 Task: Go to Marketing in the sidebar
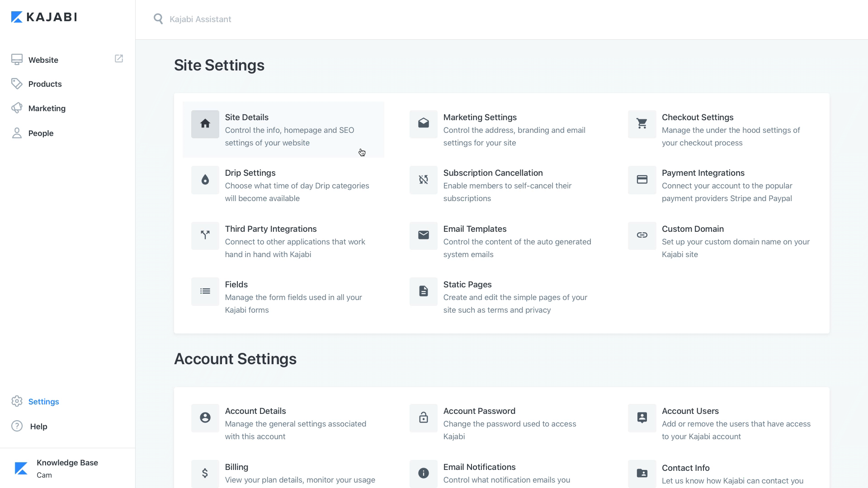tap(47, 108)
